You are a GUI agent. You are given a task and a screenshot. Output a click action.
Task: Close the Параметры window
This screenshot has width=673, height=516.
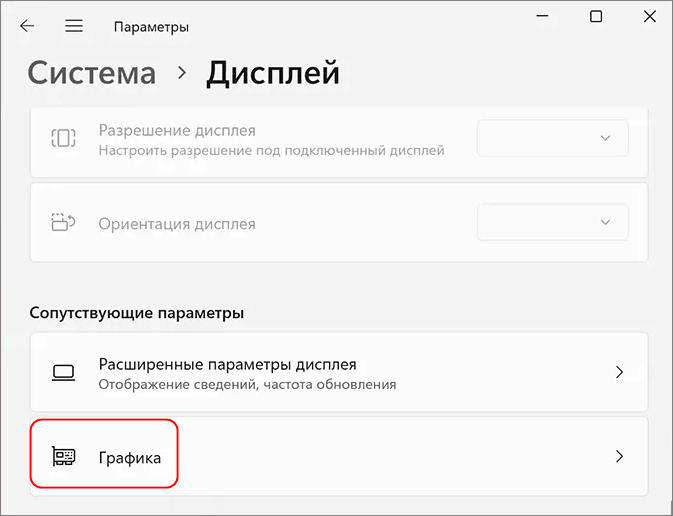pyautogui.click(x=650, y=16)
